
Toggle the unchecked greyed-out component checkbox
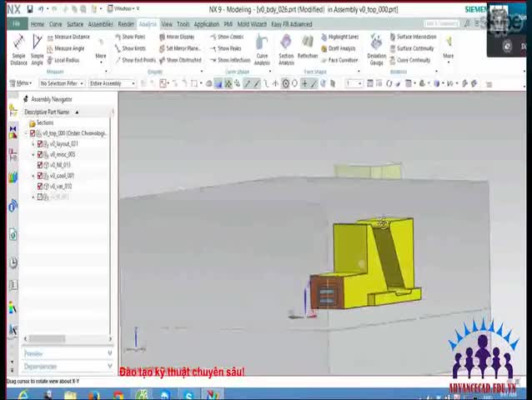[40, 197]
